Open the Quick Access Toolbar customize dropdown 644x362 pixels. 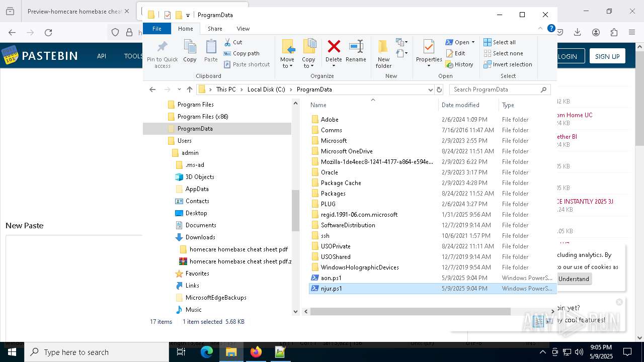pyautogui.click(x=188, y=15)
